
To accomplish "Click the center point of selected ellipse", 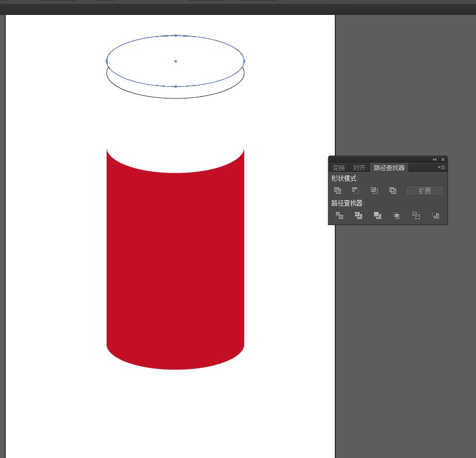I will (x=176, y=61).
